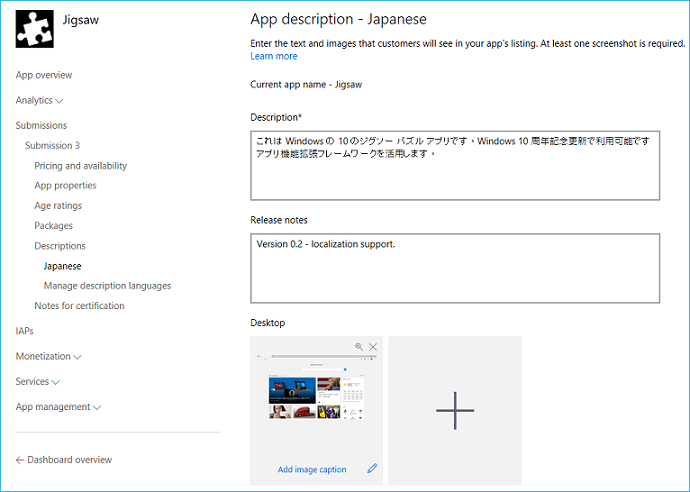Add a new screenshot using plus tile
The height and width of the screenshot is (492, 690).
455,410
